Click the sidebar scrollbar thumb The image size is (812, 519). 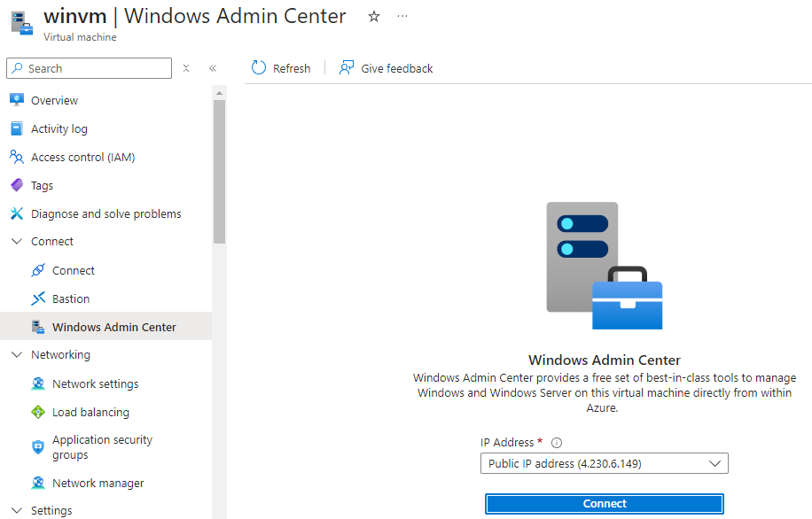point(219,172)
